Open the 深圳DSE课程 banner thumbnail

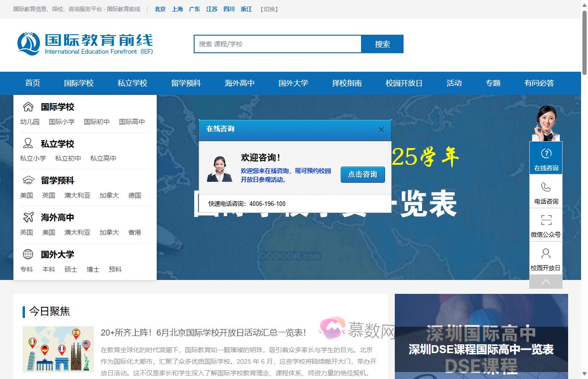481,338
